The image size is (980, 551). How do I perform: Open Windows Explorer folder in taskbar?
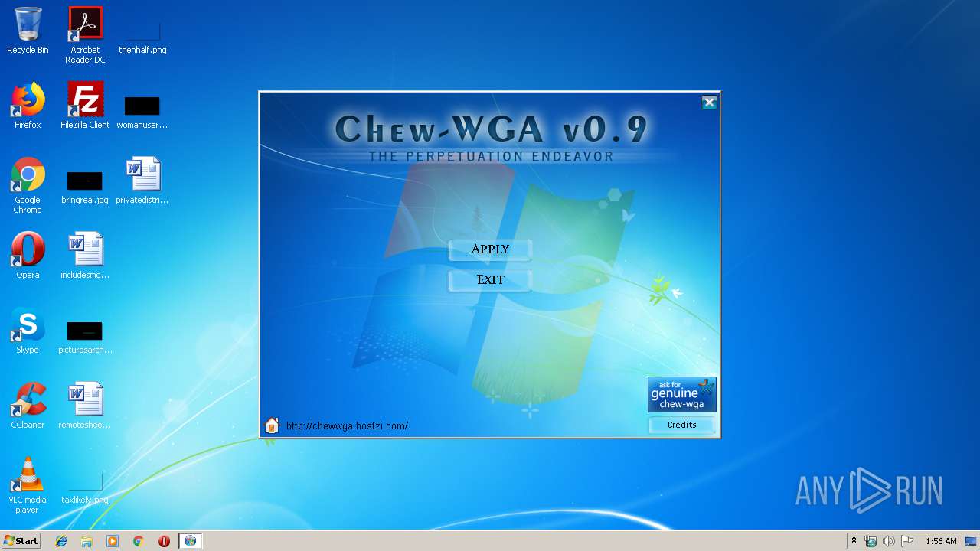point(87,541)
